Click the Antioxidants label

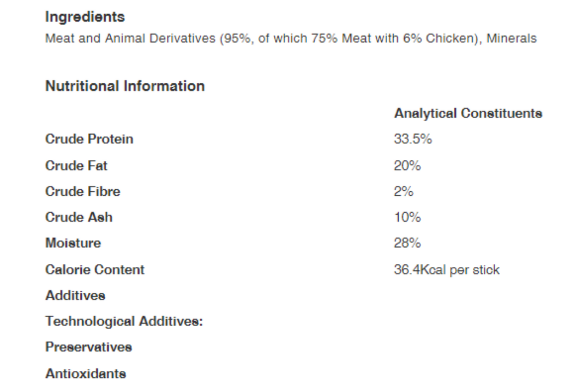tap(86, 374)
